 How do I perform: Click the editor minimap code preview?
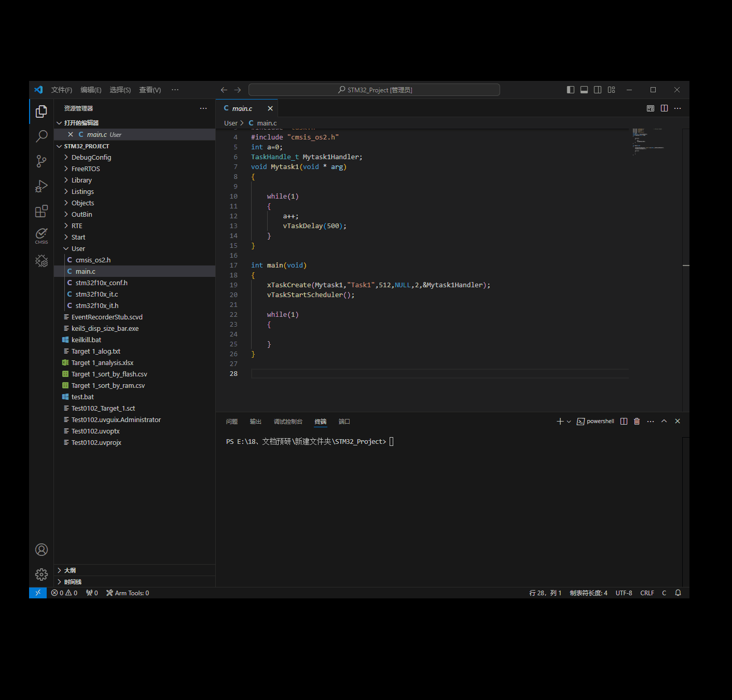tap(647, 141)
